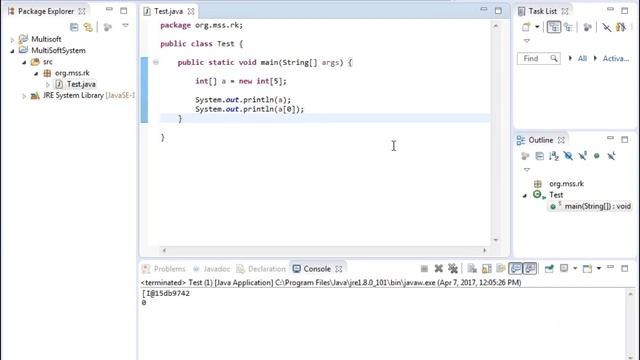Select JRE System Library entry
The height and width of the screenshot is (360, 640).
point(82,95)
